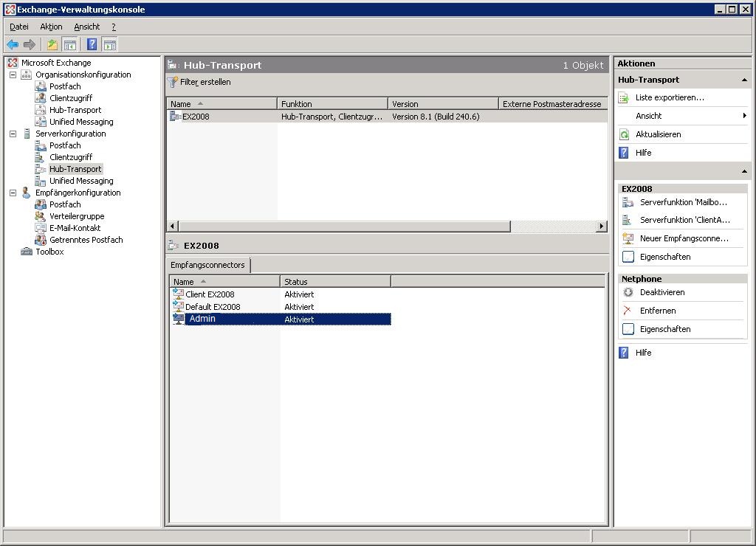Select Toolbox in the navigation tree
This screenshot has height=546, width=756.
pos(49,252)
